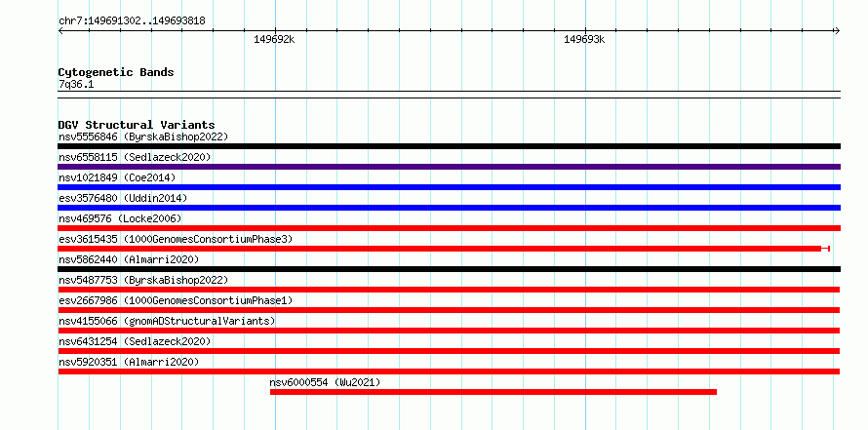The height and width of the screenshot is (430, 868).
Task: Open nsv6431254 (Sedlazeck2020) label
Action: tap(135, 341)
